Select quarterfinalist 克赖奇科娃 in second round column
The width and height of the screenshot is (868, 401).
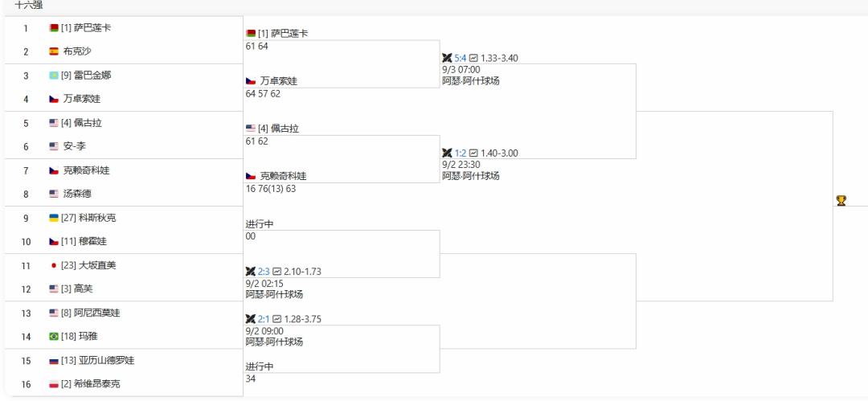(x=284, y=176)
